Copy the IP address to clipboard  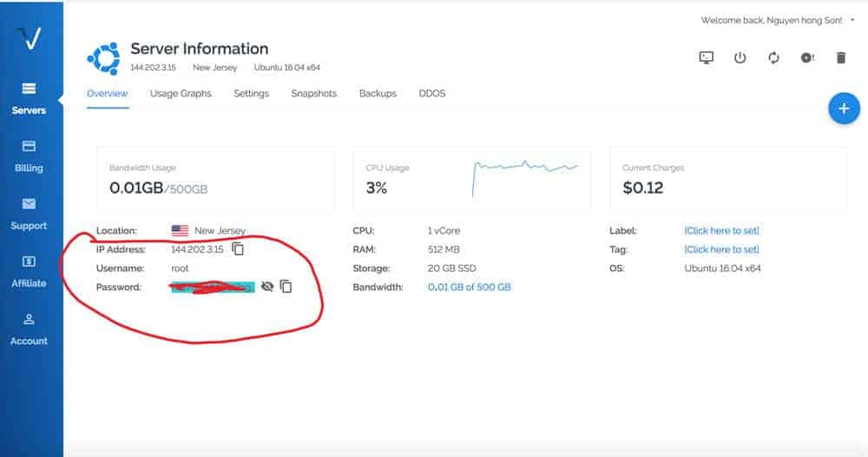tap(238, 249)
